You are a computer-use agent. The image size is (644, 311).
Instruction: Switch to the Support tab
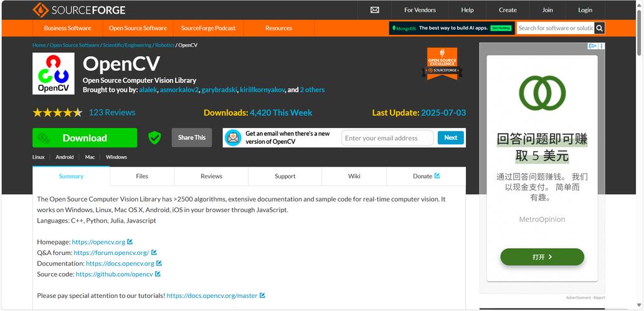(x=285, y=176)
